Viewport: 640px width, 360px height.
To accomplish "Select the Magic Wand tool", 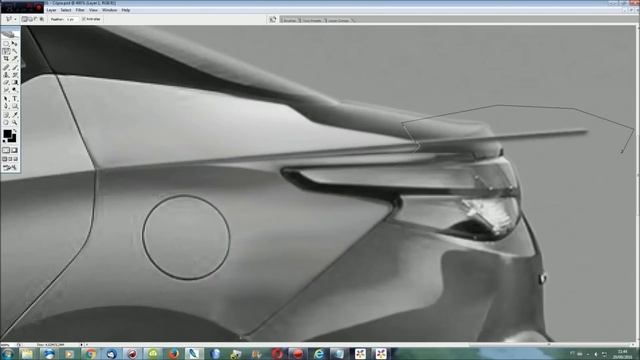I will point(15,51).
